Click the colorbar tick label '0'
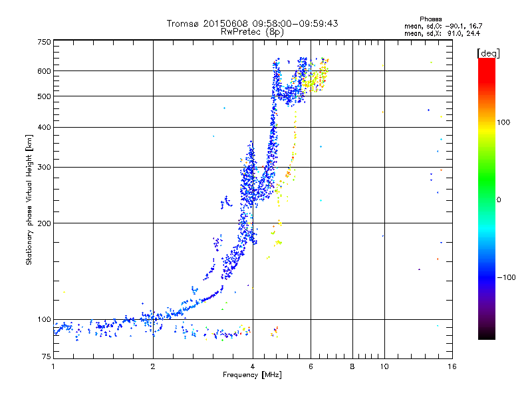This screenshot has width=532, height=399. pyautogui.click(x=499, y=200)
